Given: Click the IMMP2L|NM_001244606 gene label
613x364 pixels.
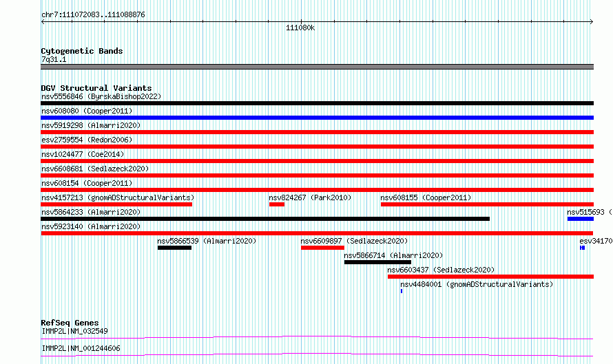Looking at the screenshot, I should point(81,348).
